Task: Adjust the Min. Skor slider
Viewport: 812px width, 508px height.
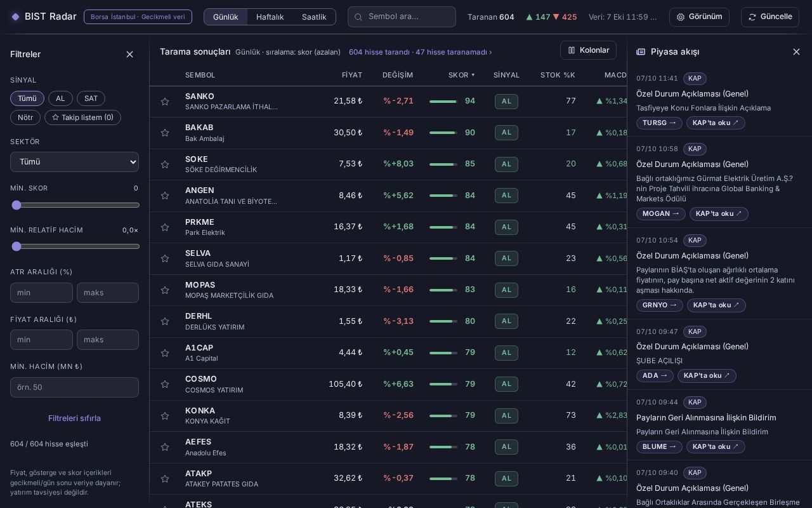Action: (x=75, y=205)
